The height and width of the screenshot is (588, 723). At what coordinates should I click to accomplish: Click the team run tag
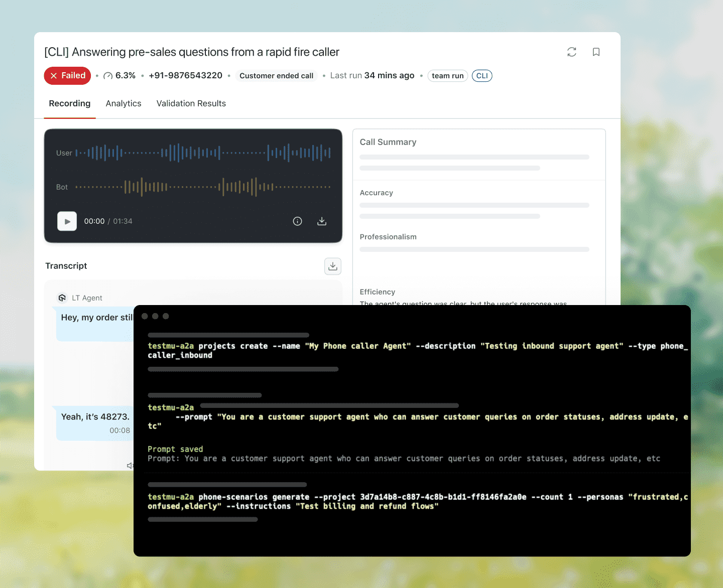447,76
